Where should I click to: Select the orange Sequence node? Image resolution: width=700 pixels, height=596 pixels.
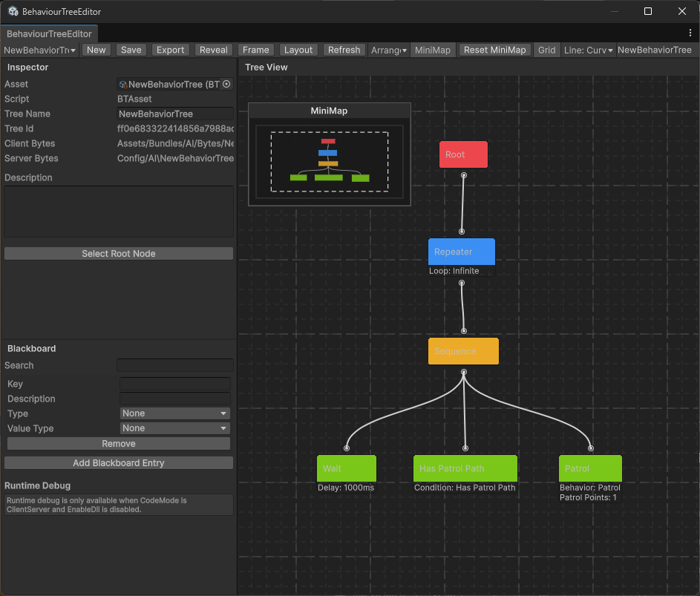[463, 351]
